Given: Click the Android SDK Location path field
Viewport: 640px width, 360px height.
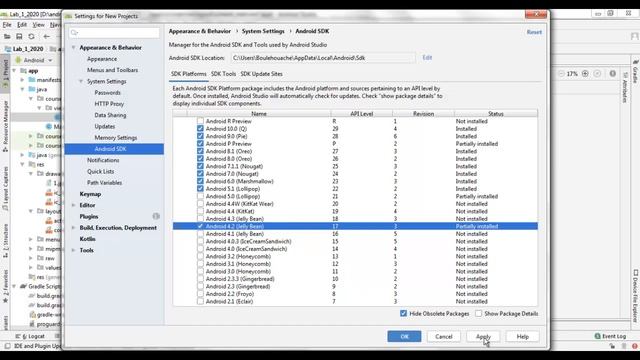Looking at the screenshot, I should pyautogui.click(x=323, y=58).
